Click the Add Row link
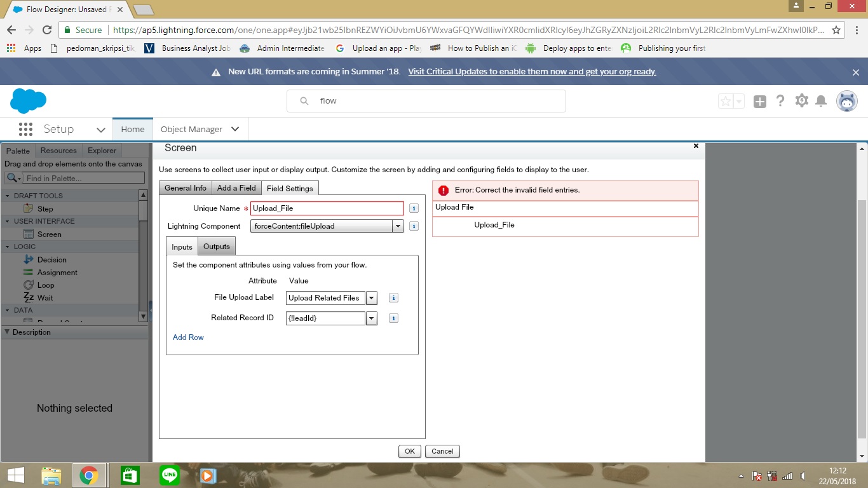 [x=188, y=337]
